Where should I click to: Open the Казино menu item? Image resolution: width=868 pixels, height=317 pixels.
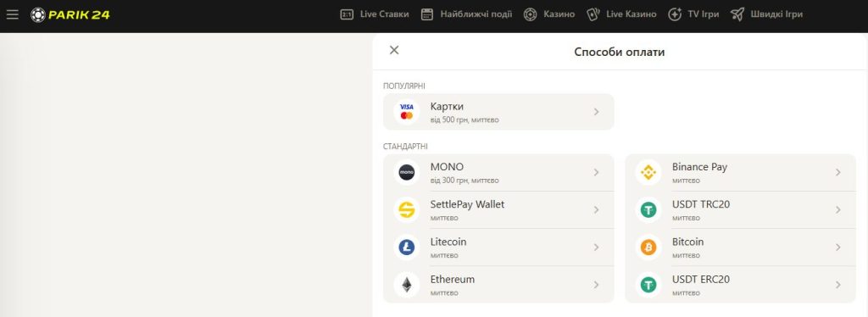point(548,14)
